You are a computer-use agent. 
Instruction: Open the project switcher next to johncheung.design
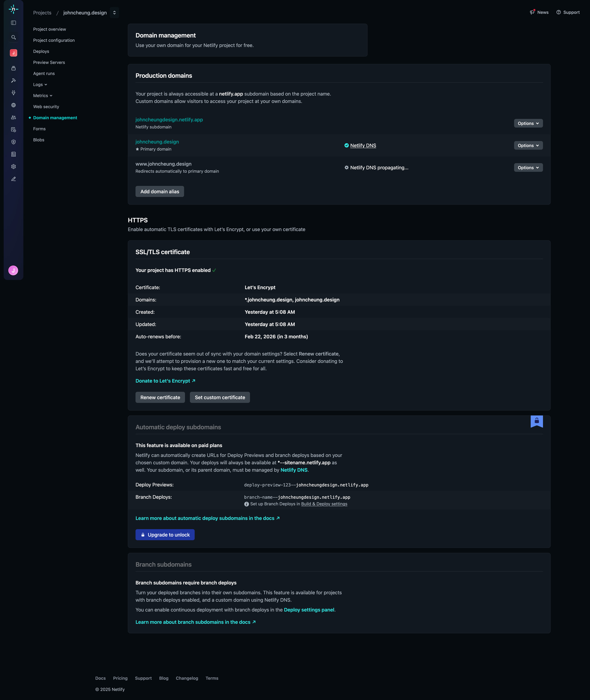coord(114,13)
